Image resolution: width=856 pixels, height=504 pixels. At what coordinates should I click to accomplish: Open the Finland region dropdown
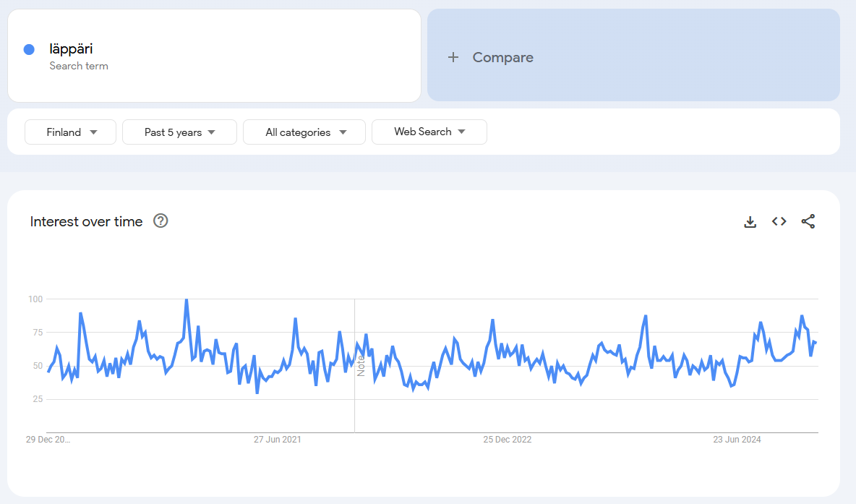[x=71, y=132]
